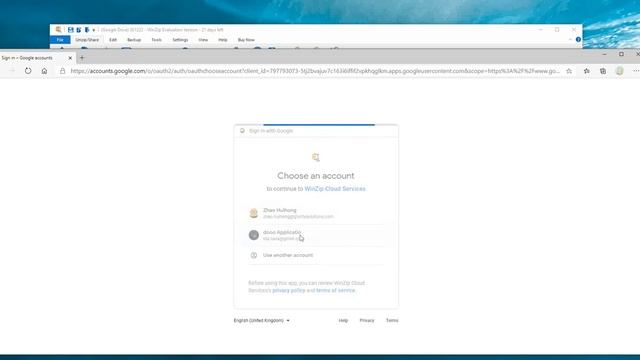Close the Sign in Google accounts tab
640x360 pixels.
(70, 58)
